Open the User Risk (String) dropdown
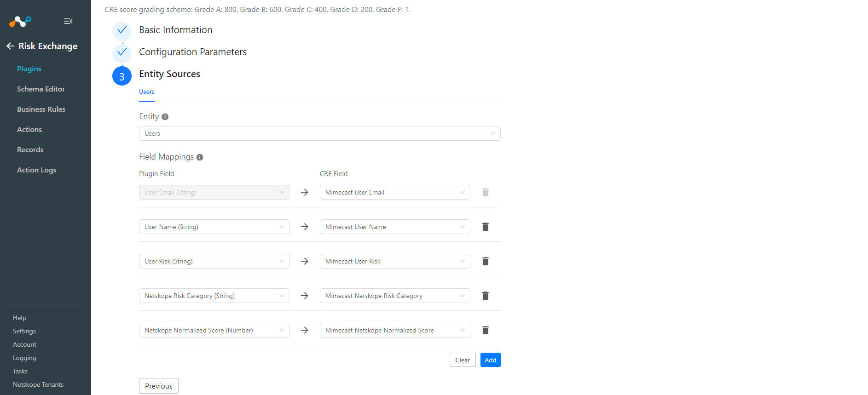The width and height of the screenshot is (868, 395). [214, 261]
